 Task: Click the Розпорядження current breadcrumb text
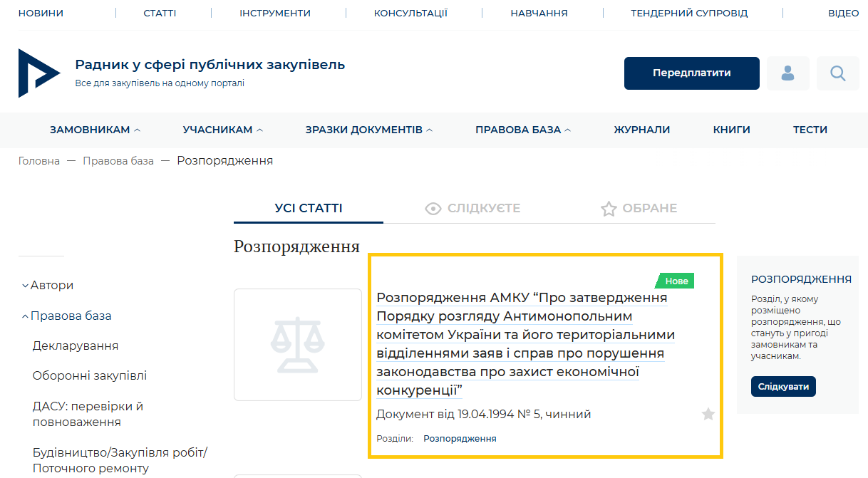click(225, 161)
